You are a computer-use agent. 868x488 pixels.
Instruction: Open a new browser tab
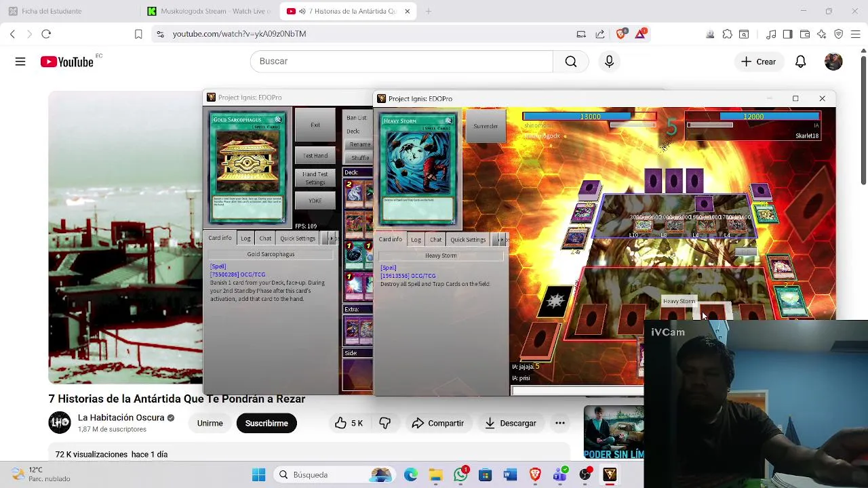pyautogui.click(x=428, y=12)
